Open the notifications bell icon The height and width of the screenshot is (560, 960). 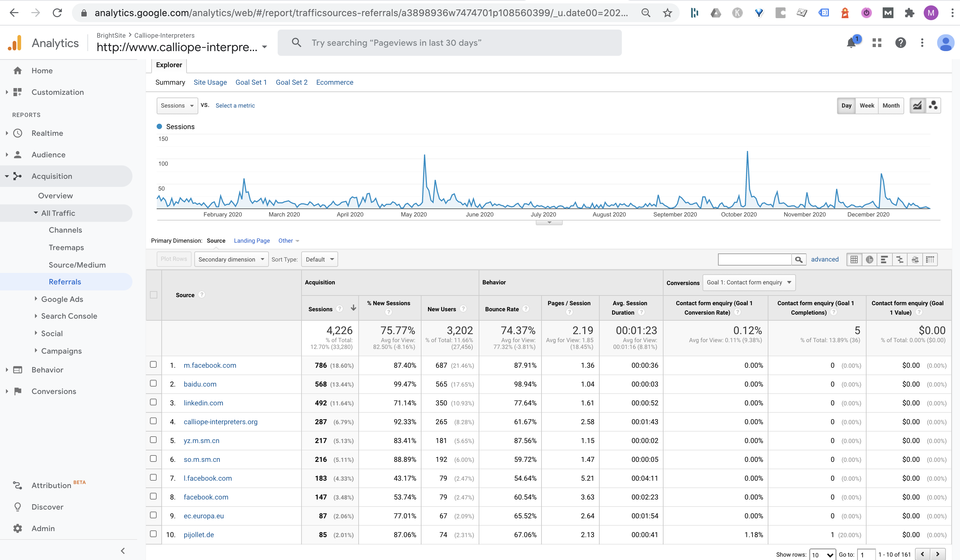click(x=851, y=43)
